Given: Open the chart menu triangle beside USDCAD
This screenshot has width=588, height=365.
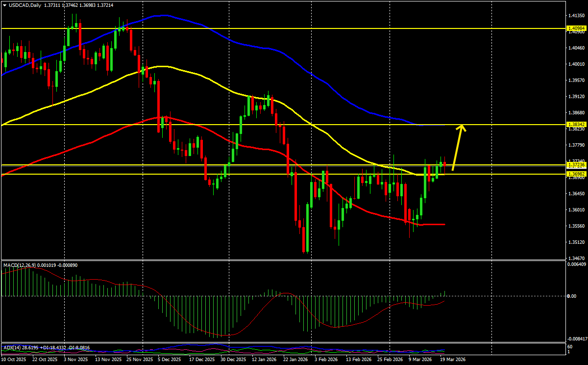Looking at the screenshot, I should click(x=4, y=5).
